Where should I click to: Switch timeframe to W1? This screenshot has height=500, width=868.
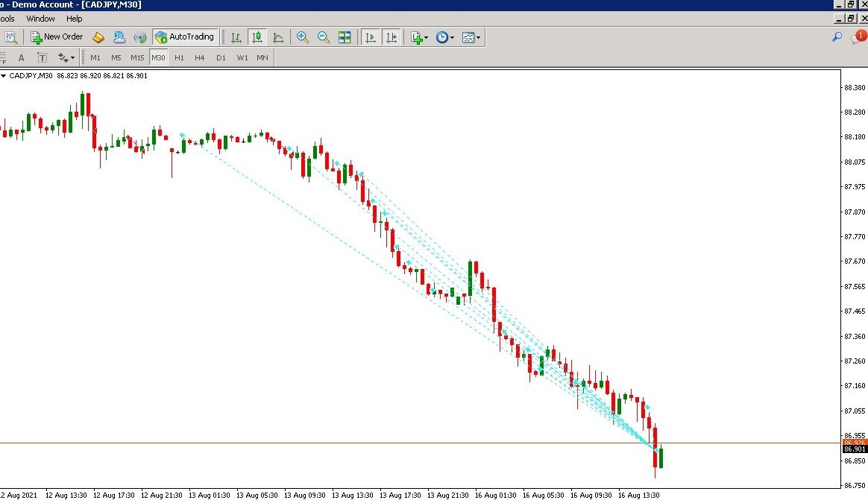point(242,57)
